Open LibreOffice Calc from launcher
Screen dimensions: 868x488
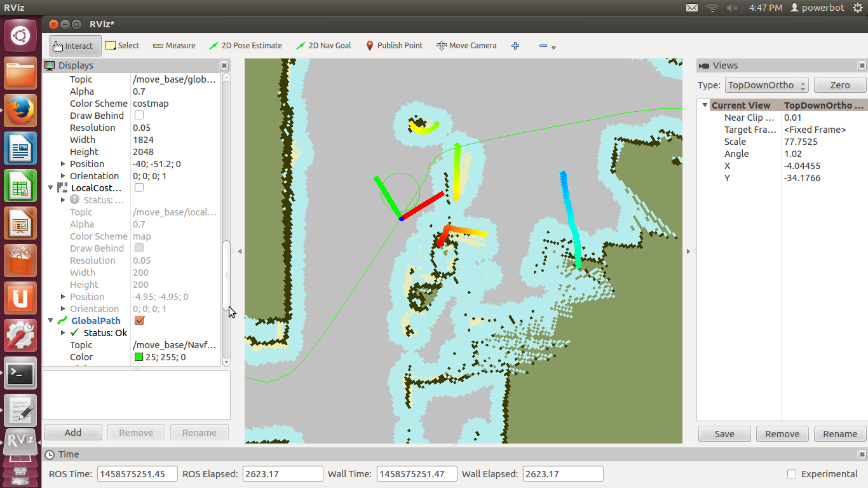coord(20,187)
